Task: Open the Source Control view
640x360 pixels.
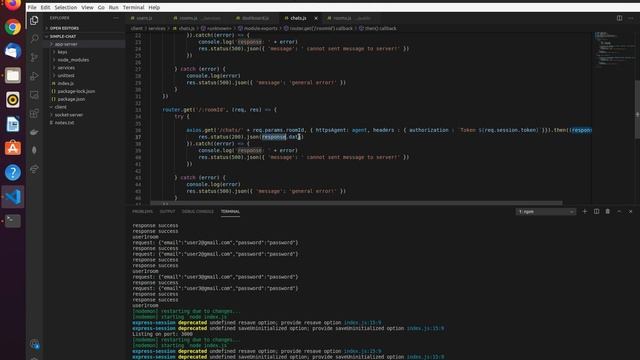Action: coord(34,57)
